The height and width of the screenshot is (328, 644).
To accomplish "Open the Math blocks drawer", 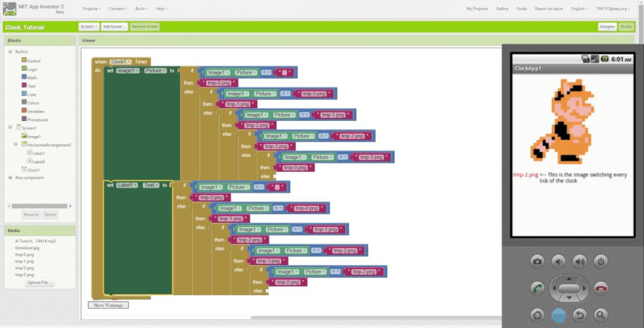I will (x=29, y=77).
